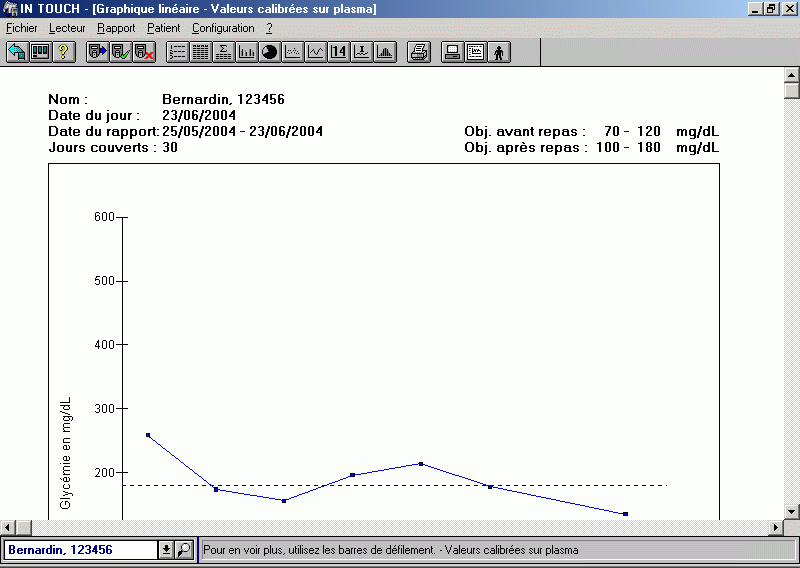This screenshot has width=800, height=568.
Task: Click the patient person silhouette icon
Action: (x=499, y=52)
